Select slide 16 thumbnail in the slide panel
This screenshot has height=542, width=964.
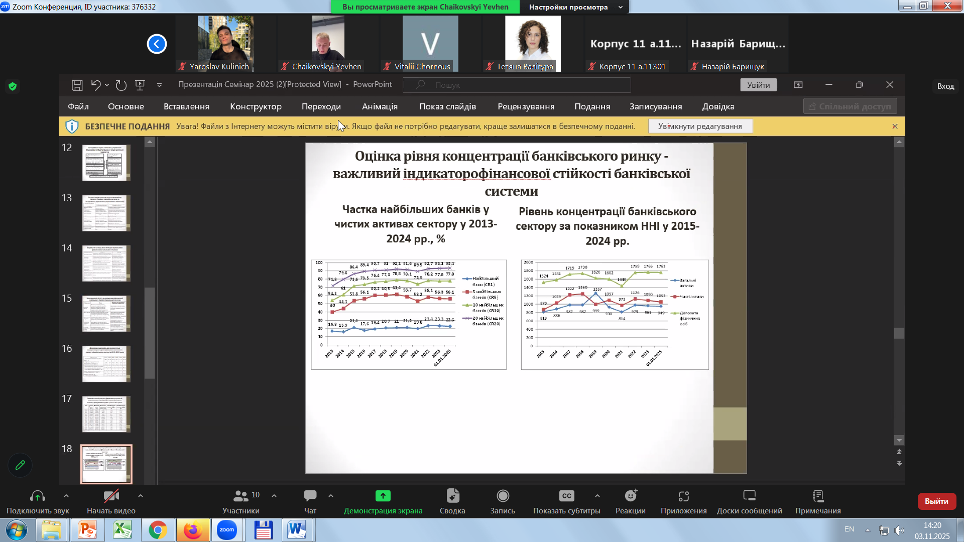coord(106,364)
